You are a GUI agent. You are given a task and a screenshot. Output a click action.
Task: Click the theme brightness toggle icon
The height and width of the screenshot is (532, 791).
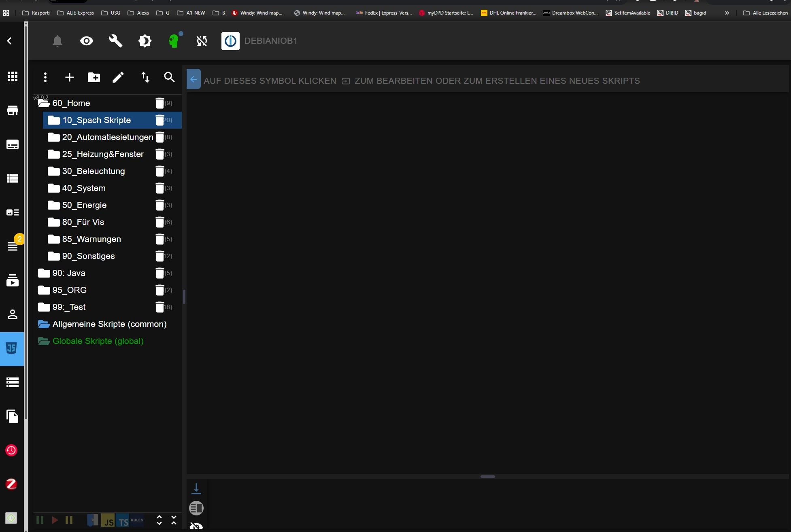(145, 41)
